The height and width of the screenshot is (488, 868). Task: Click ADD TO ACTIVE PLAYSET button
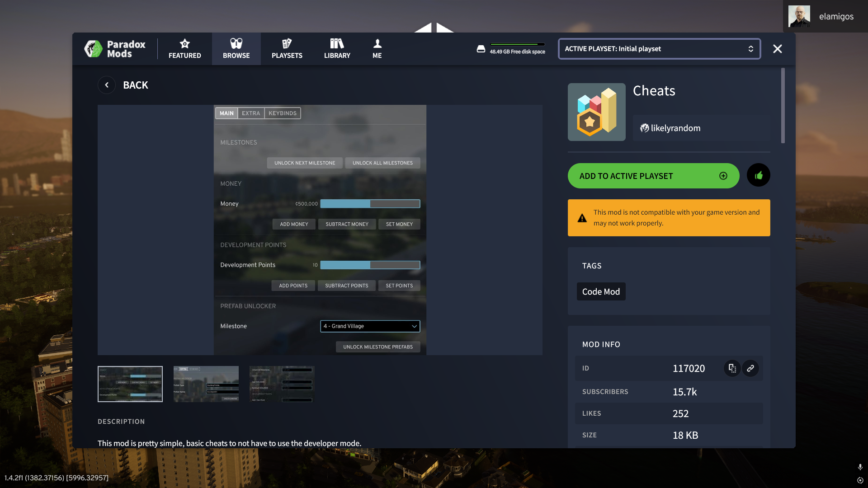point(653,176)
